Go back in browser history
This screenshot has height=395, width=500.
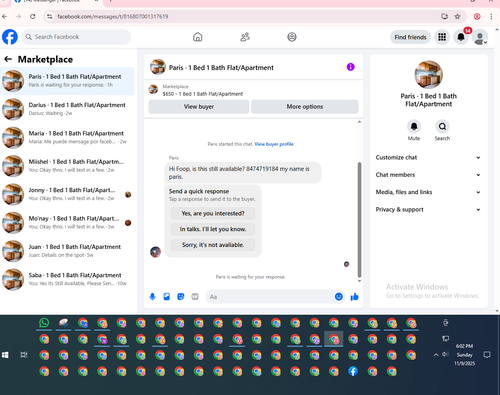click(5, 16)
